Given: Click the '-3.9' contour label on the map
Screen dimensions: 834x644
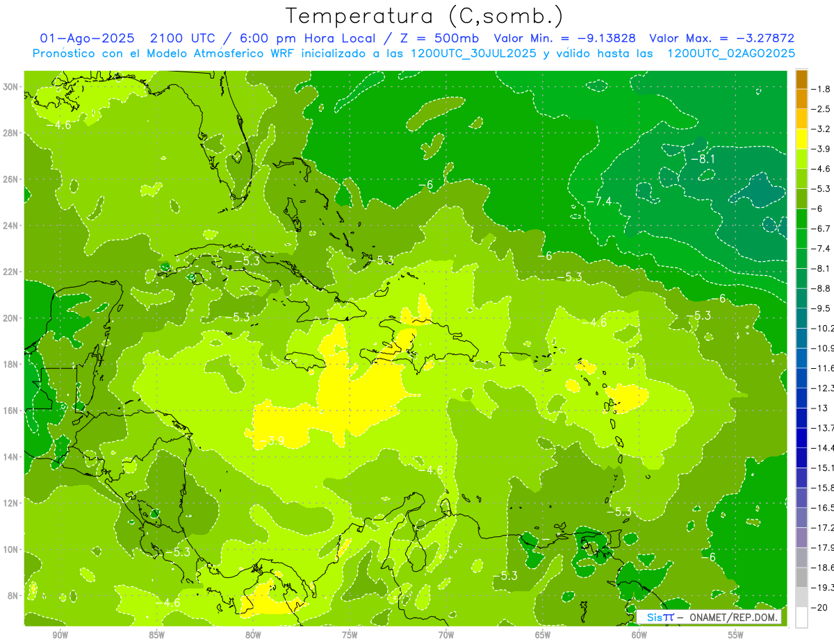Looking at the screenshot, I should point(272,440).
